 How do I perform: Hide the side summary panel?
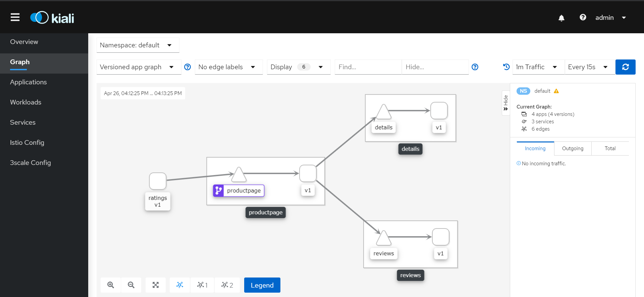point(506,103)
